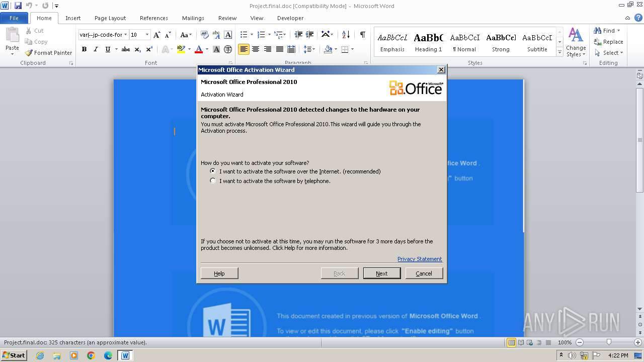The image size is (644, 362).
Task: Click Cancel in Activation Wizard
Action: [424, 274]
